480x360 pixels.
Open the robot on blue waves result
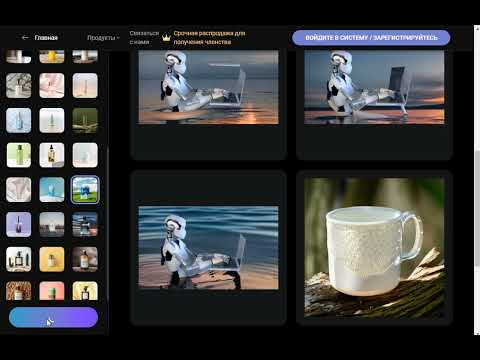pos(209,248)
